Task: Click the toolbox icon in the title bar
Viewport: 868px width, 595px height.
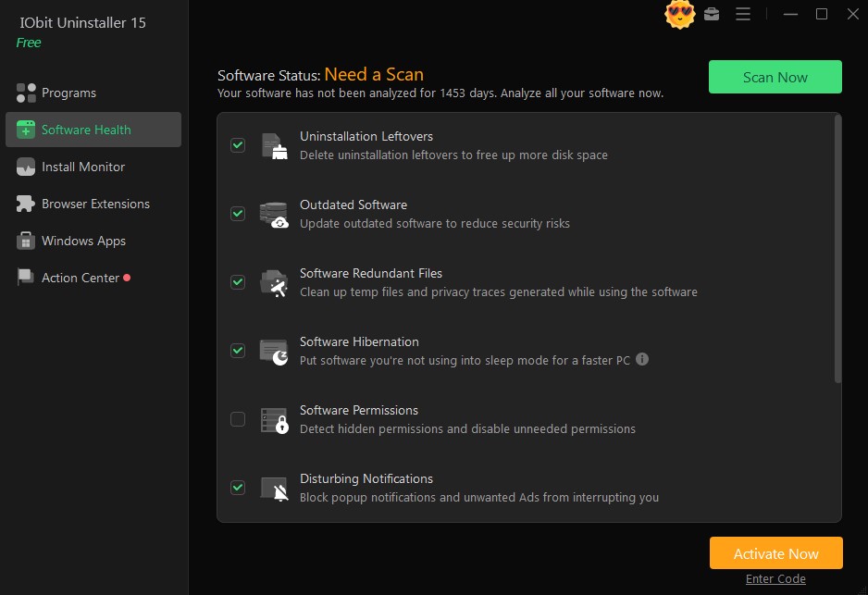Action: pyautogui.click(x=712, y=14)
